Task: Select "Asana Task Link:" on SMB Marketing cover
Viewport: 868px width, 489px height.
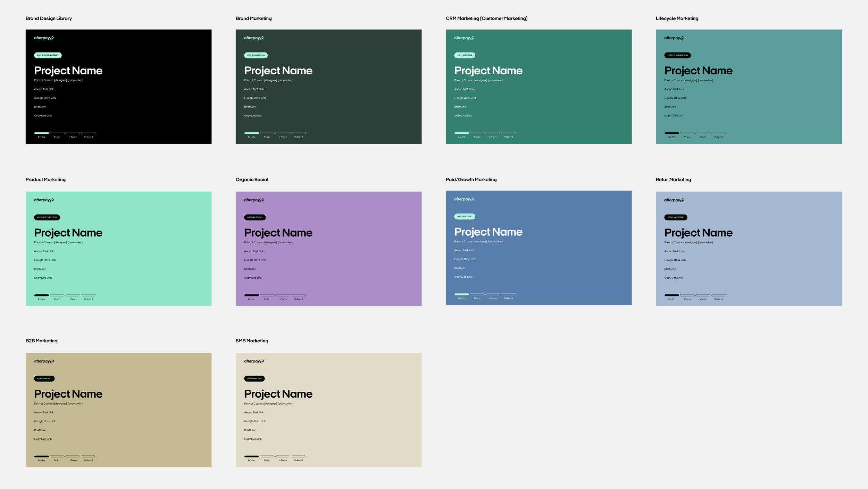Action: tap(254, 413)
